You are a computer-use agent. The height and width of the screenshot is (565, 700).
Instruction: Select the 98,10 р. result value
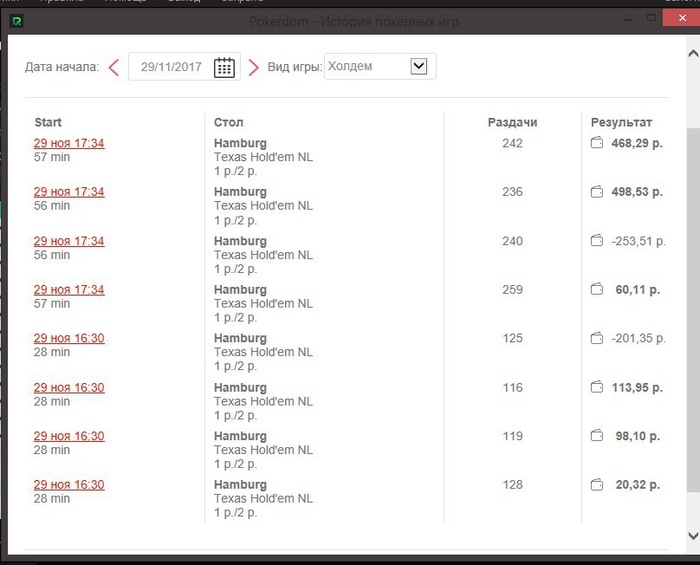click(638, 436)
